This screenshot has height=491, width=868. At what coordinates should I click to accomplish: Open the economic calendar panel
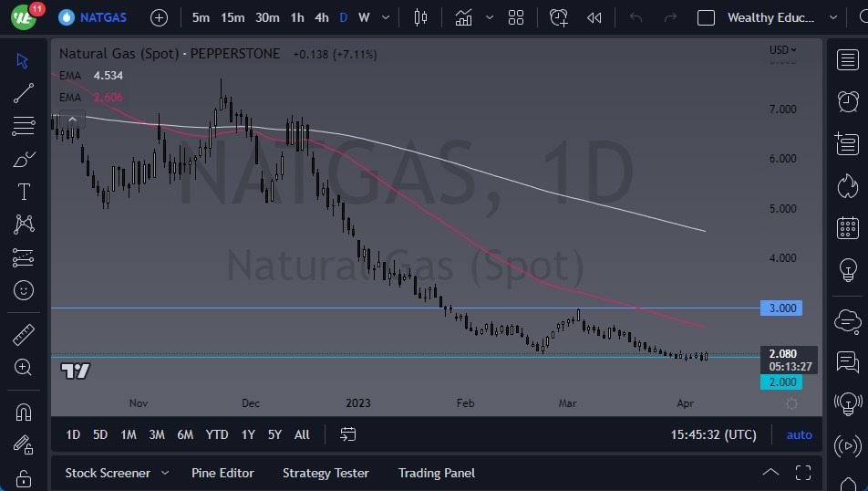pyautogui.click(x=848, y=228)
